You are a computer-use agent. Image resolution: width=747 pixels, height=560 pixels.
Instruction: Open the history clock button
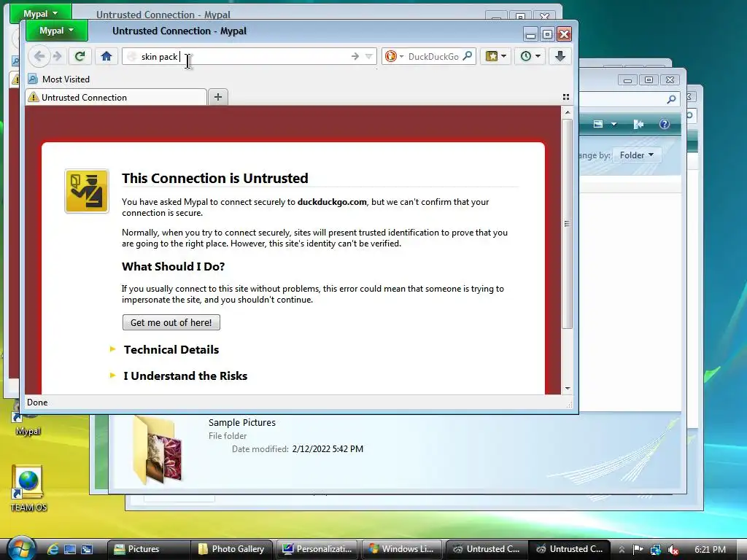pyautogui.click(x=530, y=57)
